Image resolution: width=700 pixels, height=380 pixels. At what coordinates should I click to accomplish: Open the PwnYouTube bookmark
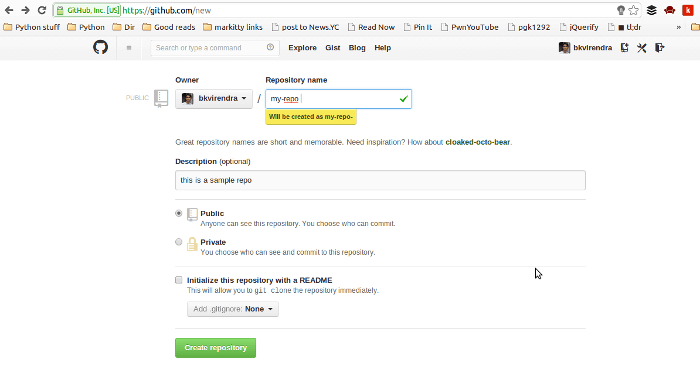[x=470, y=27]
